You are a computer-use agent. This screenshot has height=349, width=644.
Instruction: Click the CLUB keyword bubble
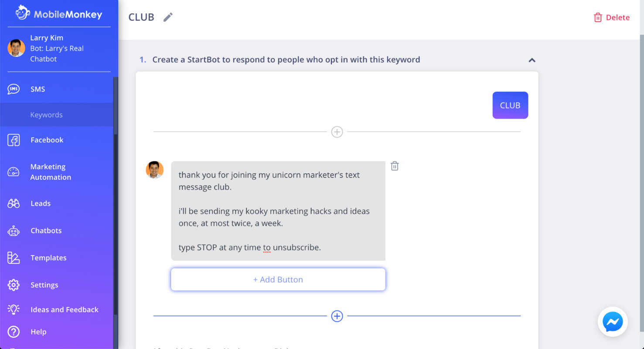coord(510,105)
